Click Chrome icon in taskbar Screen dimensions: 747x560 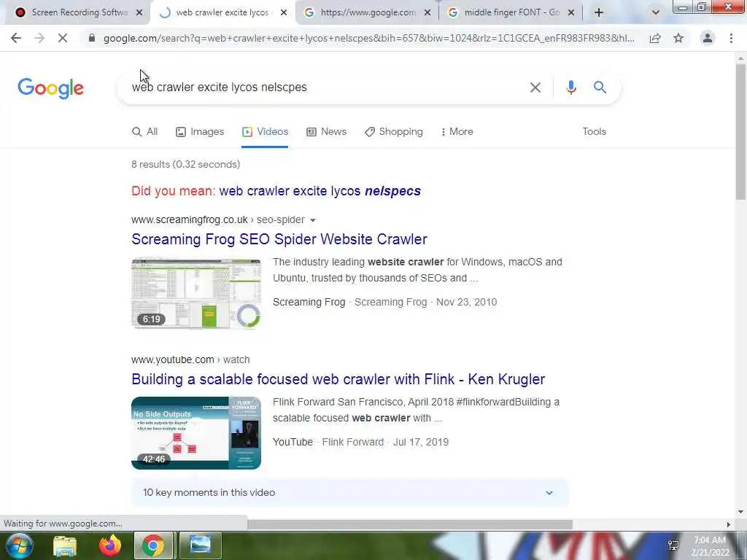[153, 545]
